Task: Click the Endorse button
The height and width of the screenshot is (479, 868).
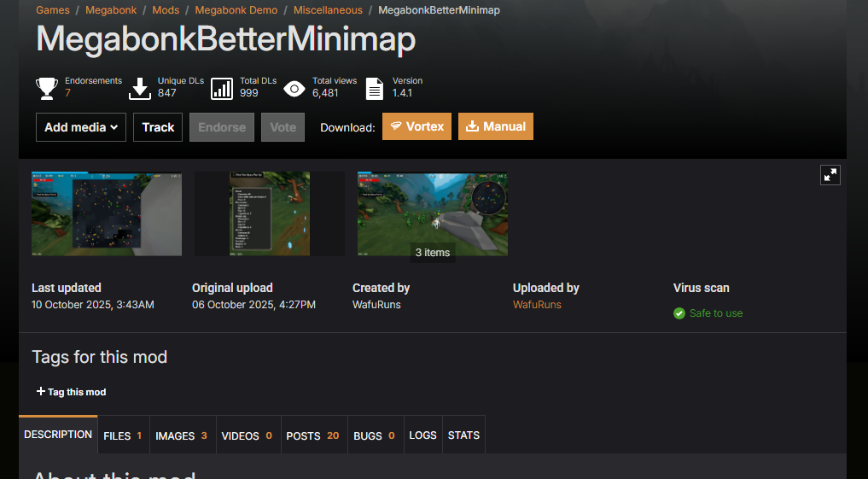Action: [x=222, y=127]
